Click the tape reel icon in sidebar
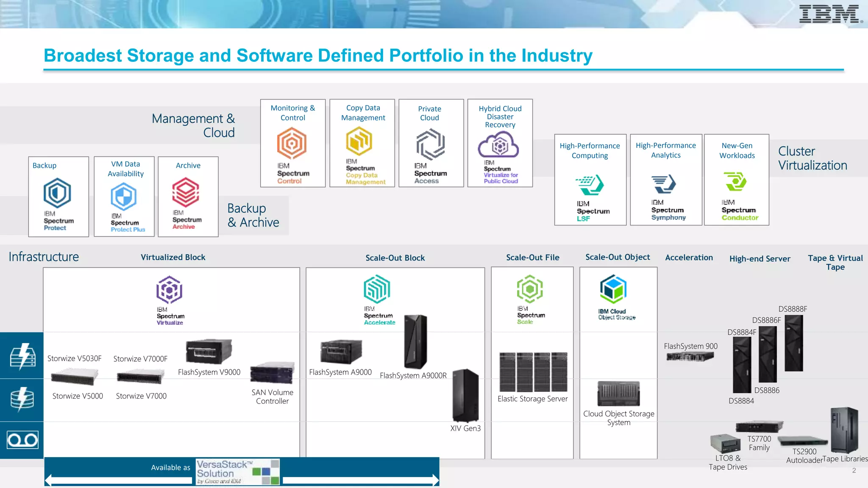868x488 pixels. coord(22,440)
